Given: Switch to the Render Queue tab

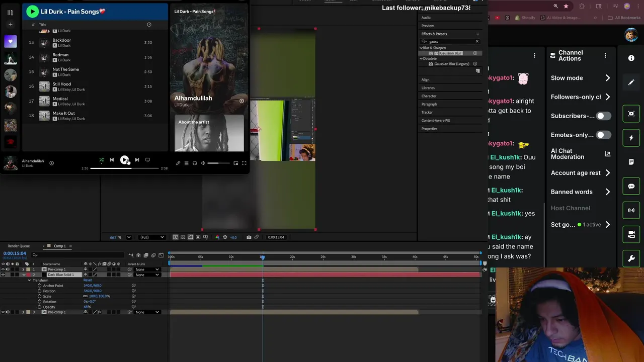Looking at the screenshot, I should tap(19, 246).
